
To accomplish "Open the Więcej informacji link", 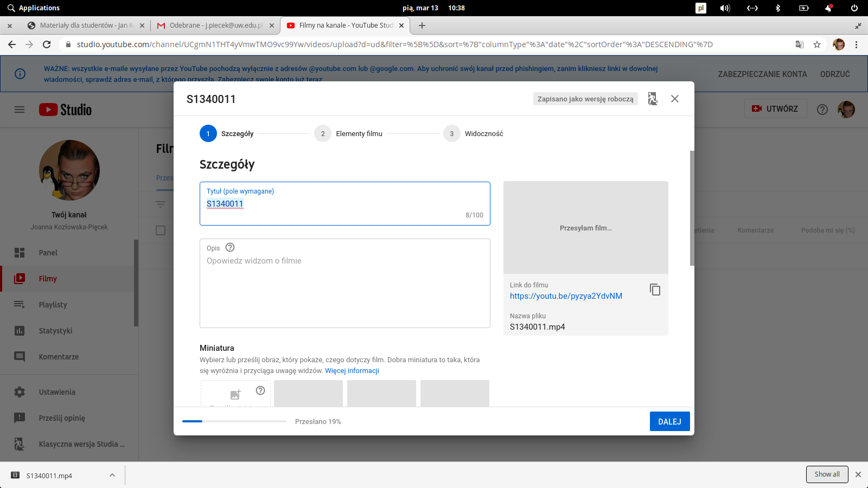I will (x=352, y=371).
